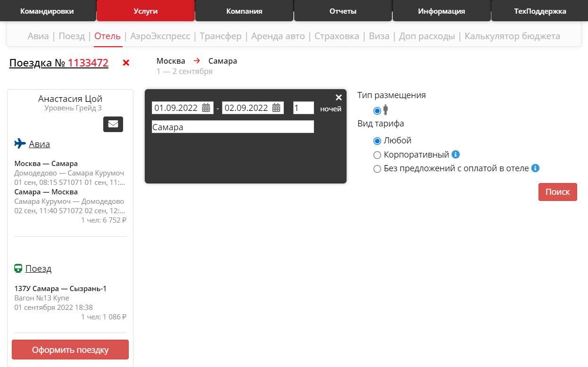Viewport: 588px width, 367px height.
Task: Click the red Поиск button
Action: click(558, 192)
